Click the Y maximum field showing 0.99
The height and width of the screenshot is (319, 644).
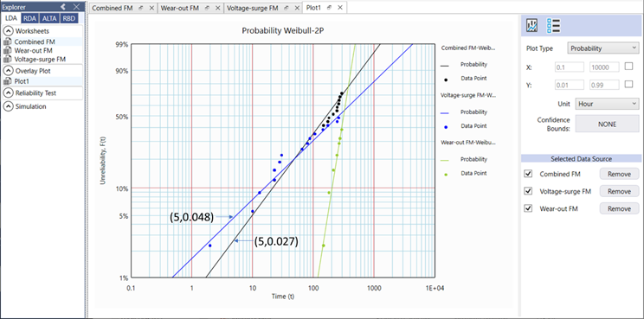[x=604, y=85]
